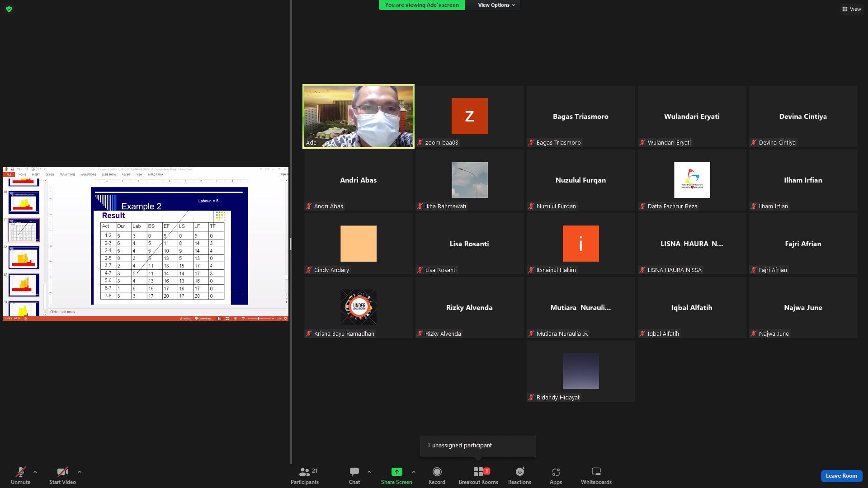Open the Participants panel
Viewport: 868px width, 488px height.
tap(305, 476)
